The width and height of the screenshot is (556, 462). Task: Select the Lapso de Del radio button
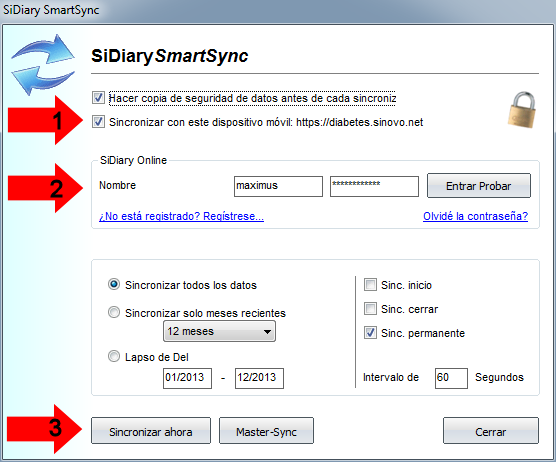click(114, 356)
